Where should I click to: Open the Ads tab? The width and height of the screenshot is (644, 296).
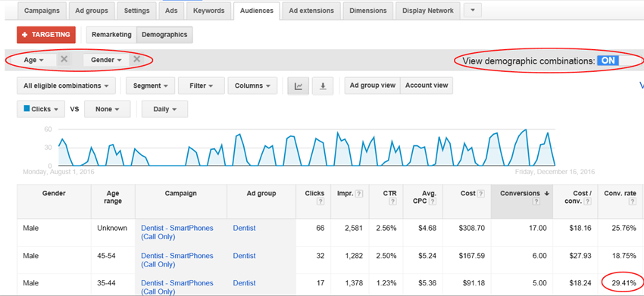click(x=171, y=11)
